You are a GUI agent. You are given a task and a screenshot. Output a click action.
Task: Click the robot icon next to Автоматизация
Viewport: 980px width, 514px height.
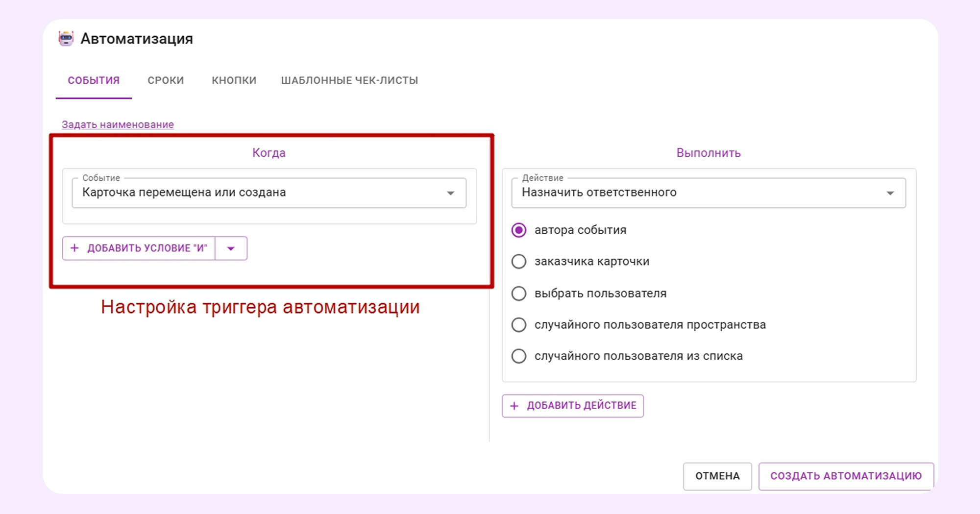[x=67, y=38]
